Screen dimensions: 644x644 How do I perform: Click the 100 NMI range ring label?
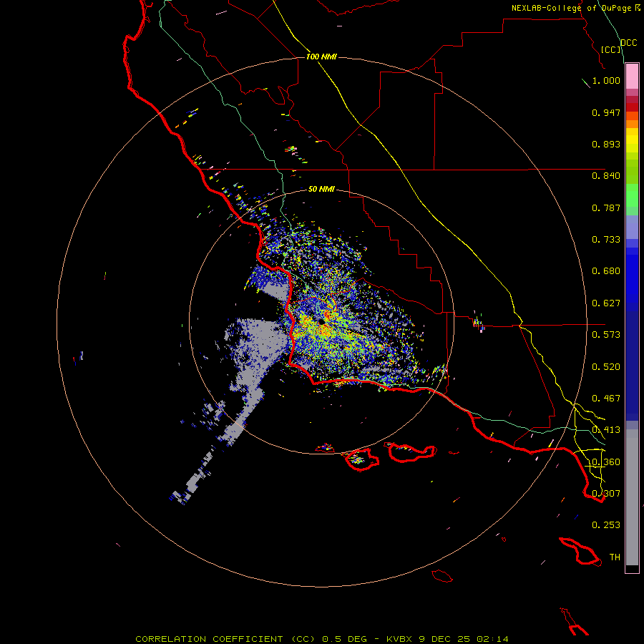click(x=321, y=57)
